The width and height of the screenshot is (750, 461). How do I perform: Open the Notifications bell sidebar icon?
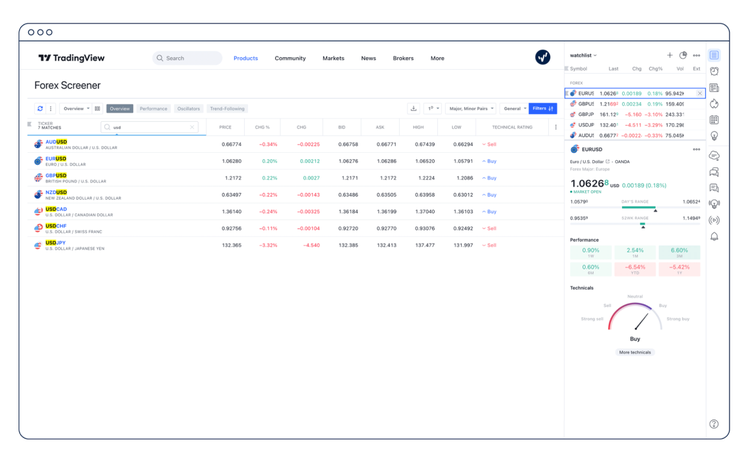pos(714,236)
